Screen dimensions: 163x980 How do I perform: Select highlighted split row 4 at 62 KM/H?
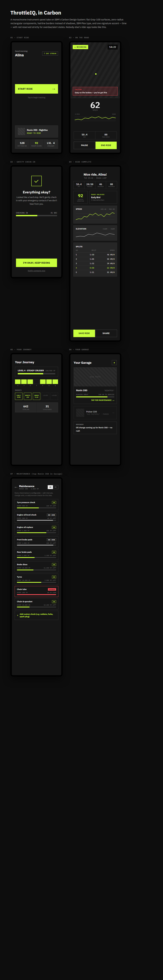pyautogui.click(x=95, y=268)
